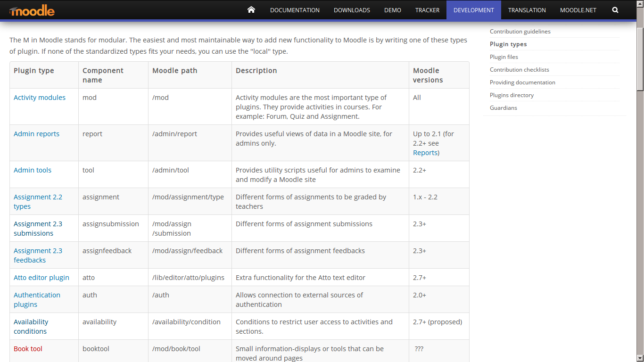Screen dimensions: 644x362
Task: Open the Activity modules link
Action: tap(40, 98)
